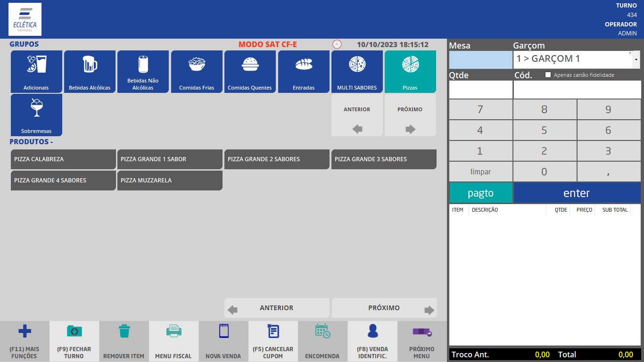Image resolution: width=644 pixels, height=362 pixels.
Task: Click Remover Item trash icon
Action: [x=124, y=341]
